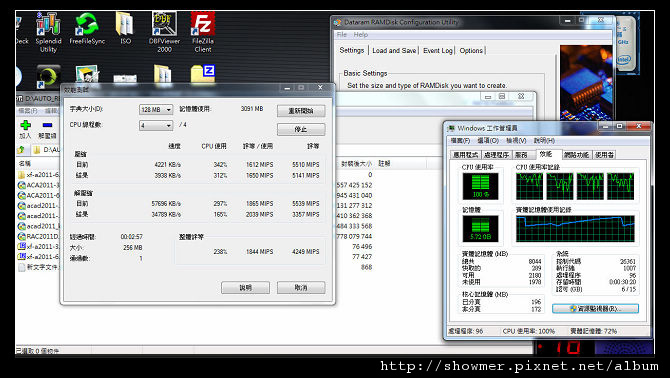Launch the FileZilla Client desktop shortcut
This screenshot has width=670, height=378.
[x=203, y=32]
